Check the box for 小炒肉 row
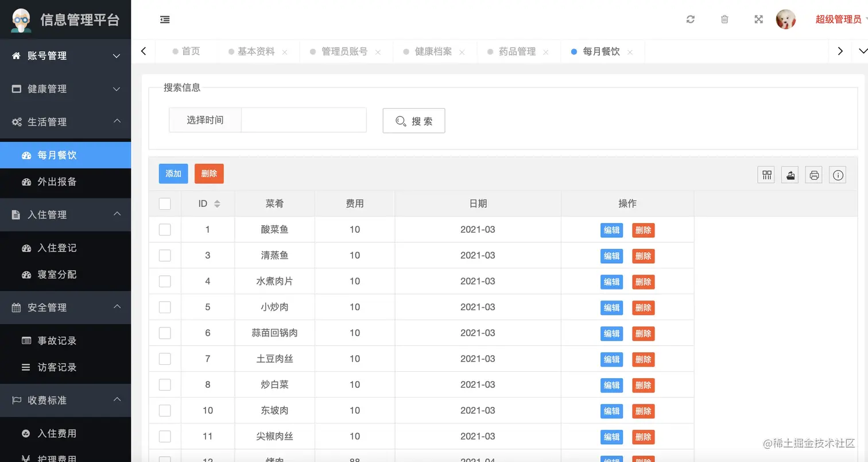Screen dimensions: 868x462 click(x=165, y=307)
